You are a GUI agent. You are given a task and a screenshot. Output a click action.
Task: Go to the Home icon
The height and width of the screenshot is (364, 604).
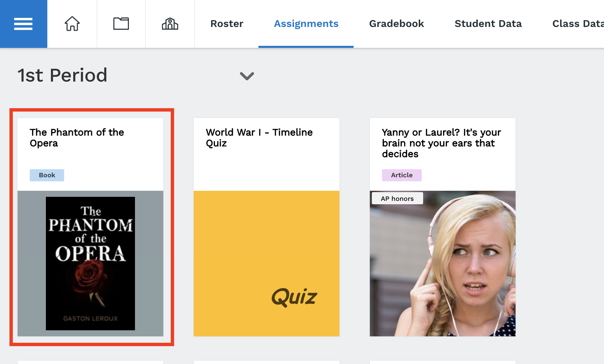pos(72,24)
